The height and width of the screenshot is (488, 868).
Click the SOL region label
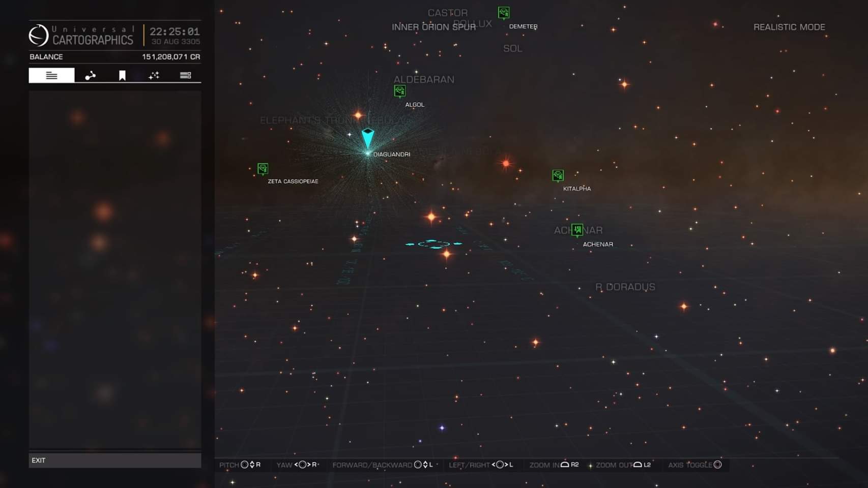(512, 48)
